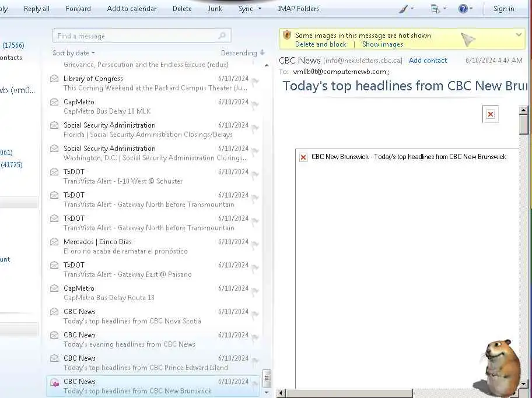Click envelope icon for CapMetro Route 18
This screenshot has width=532, height=398.
54,288
